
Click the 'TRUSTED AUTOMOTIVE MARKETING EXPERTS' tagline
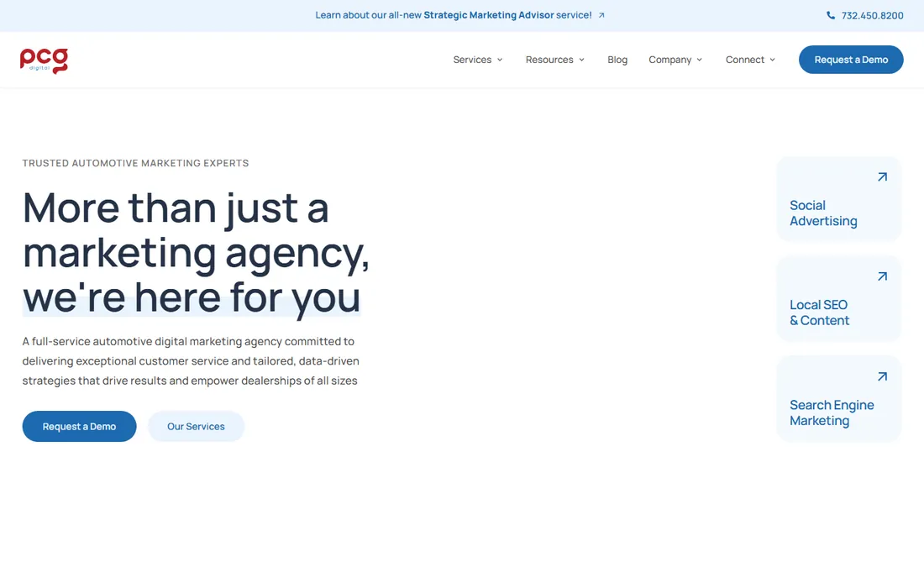tap(135, 163)
